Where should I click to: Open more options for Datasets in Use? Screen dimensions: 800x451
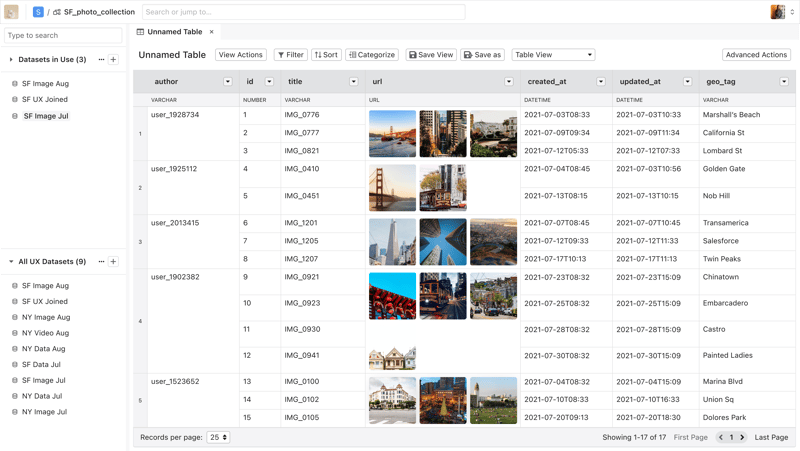[101, 60]
